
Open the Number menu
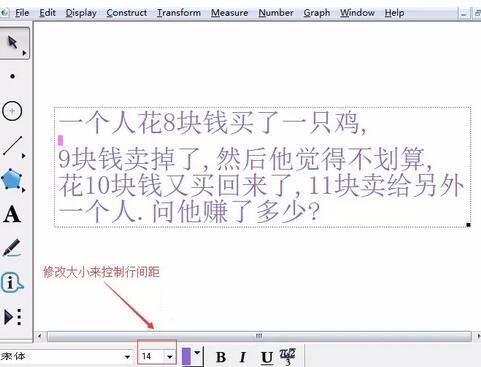tap(276, 13)
